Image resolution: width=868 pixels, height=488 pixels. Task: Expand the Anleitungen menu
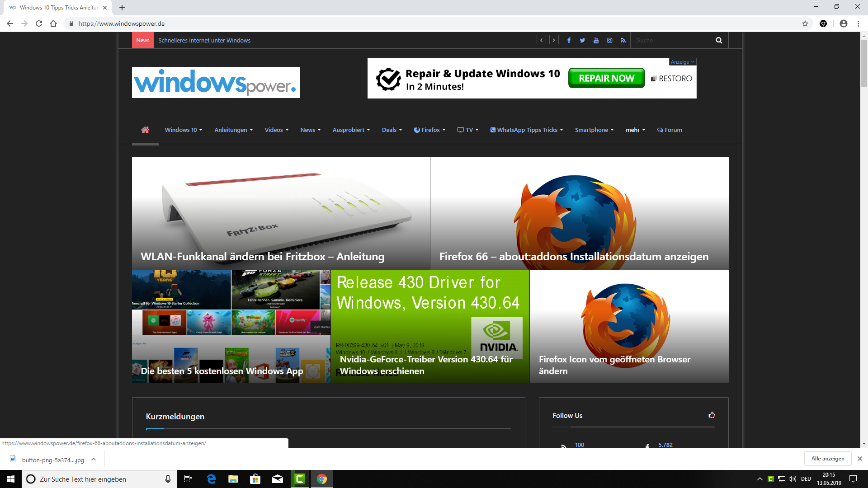tap(234, 130)
